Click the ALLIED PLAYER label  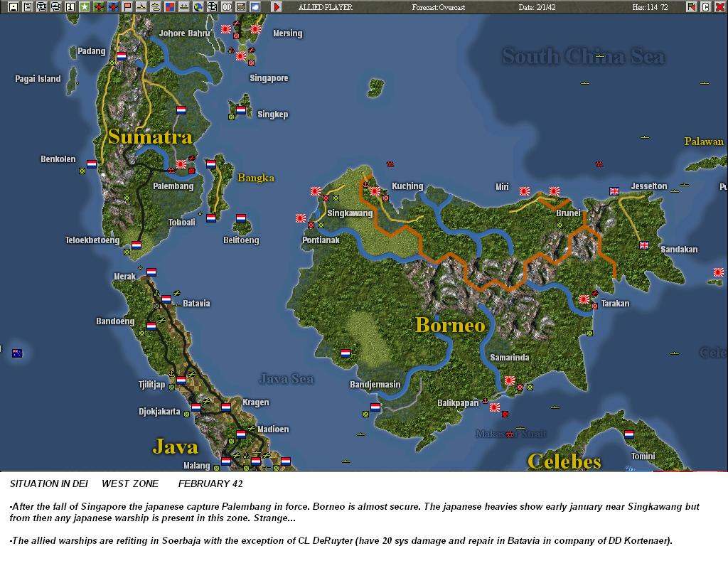pyautogui.click(x=326, y=7)
